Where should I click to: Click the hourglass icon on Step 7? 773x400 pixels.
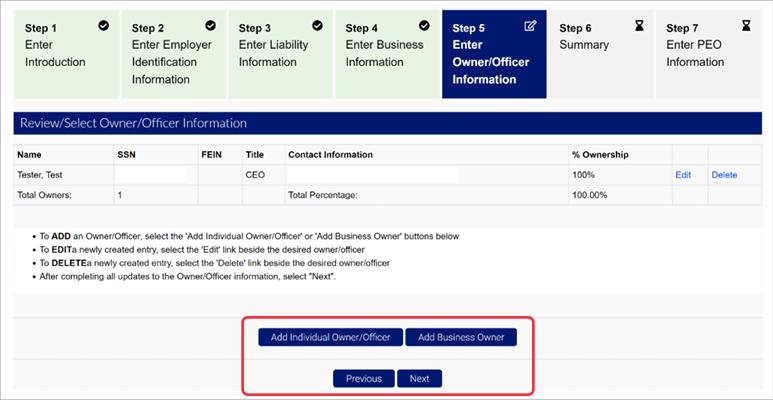[x=746, y=26]
